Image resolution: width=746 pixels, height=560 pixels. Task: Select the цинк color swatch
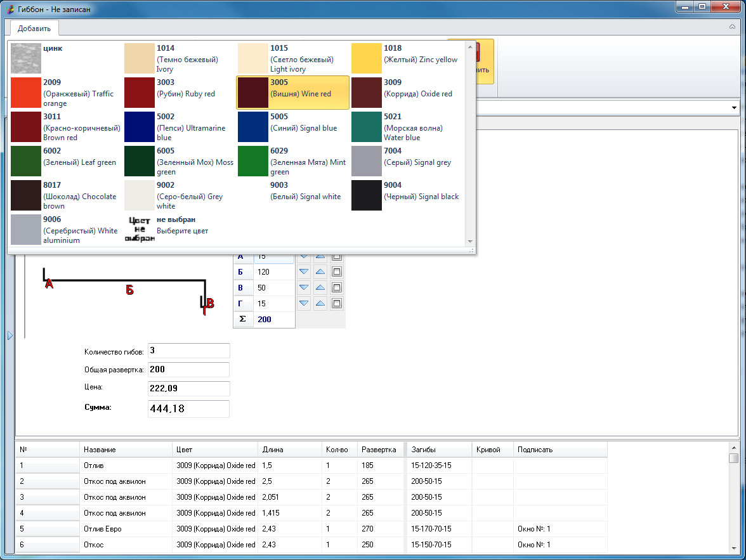25,58
